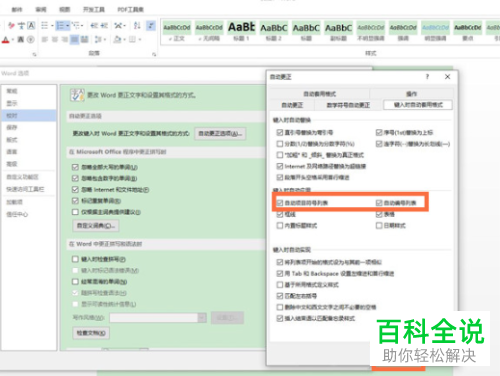The image size is (500, 376).
Task: Click the numbered list icon in ribbon
Action: coord(60,25)
